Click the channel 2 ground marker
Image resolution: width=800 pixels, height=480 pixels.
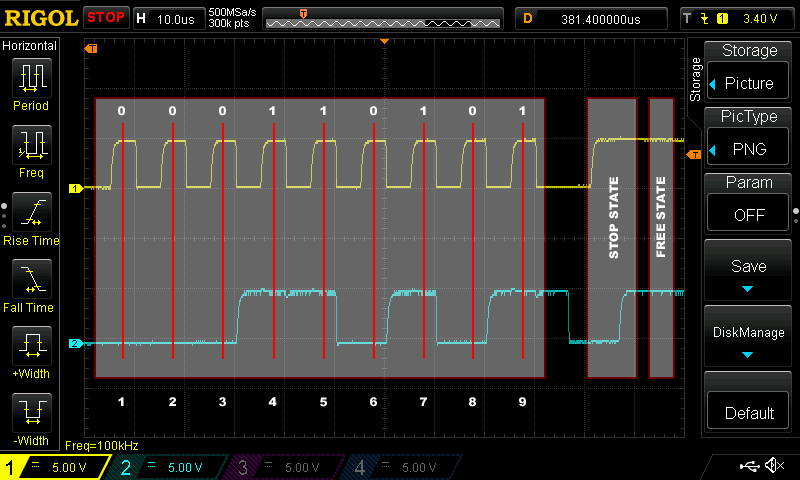[x=76, y=343]
